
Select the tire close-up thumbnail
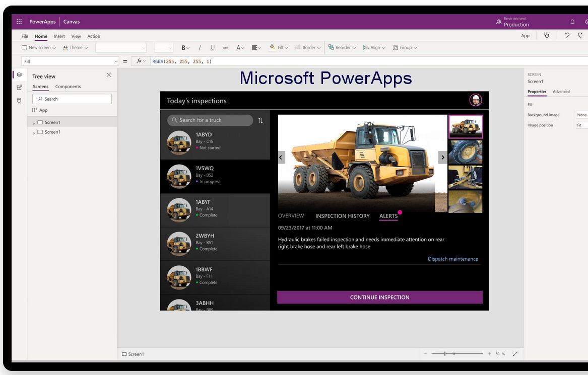[x=466, y=152]
